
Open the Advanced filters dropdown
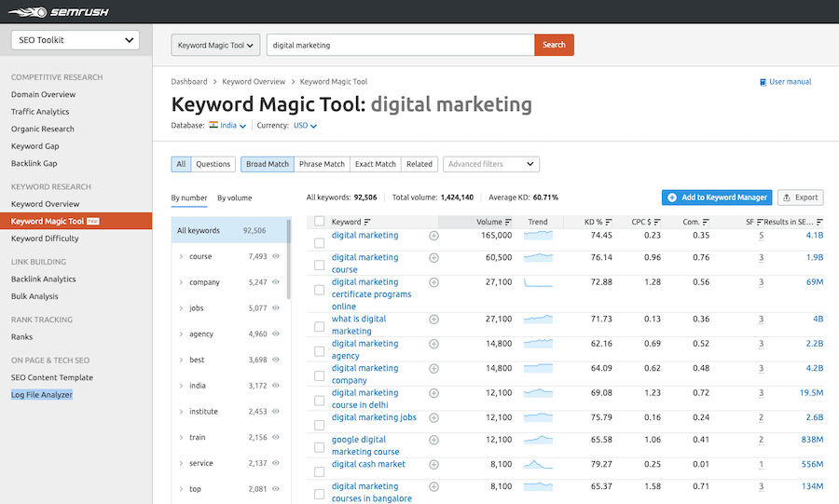[491, 164]
